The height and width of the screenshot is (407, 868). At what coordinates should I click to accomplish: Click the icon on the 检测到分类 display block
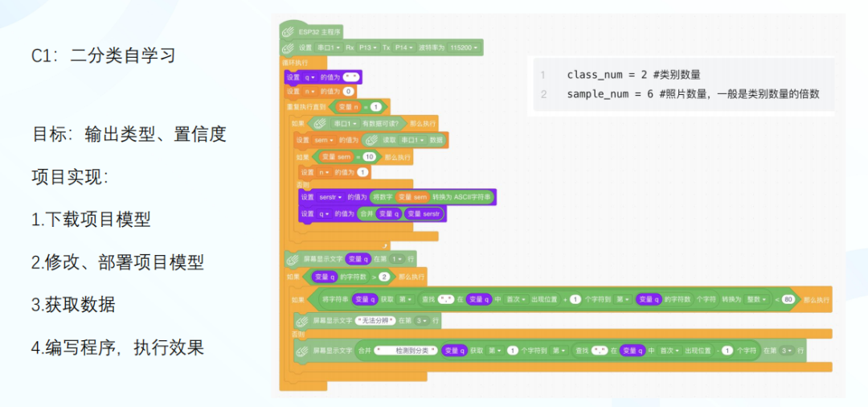(303, 351)
